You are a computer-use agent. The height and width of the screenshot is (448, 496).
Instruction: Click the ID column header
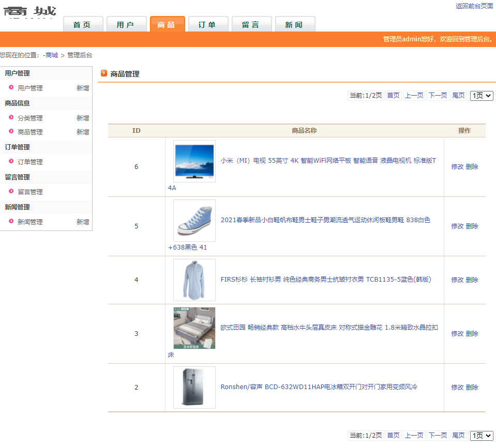point(137,131)
